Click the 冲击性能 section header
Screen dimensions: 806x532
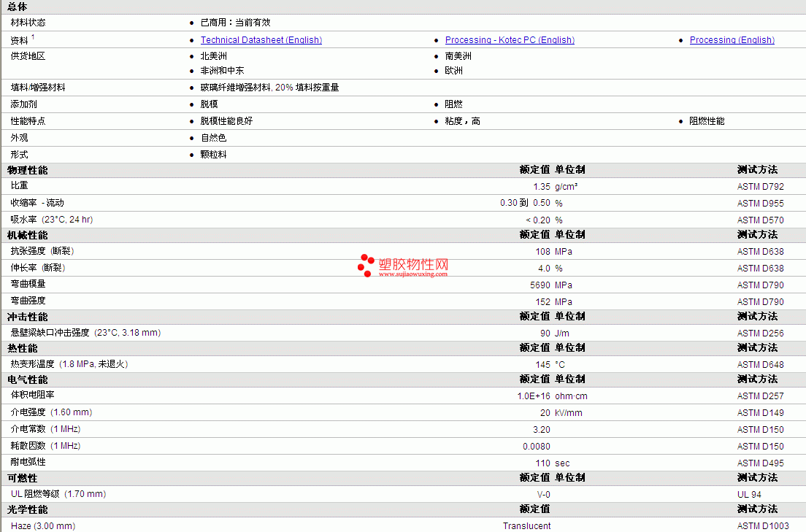click(x=27, y=317)
